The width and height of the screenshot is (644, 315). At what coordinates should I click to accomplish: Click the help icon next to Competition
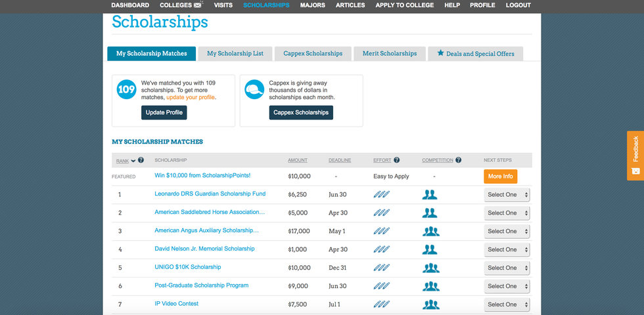coord(458,160)
